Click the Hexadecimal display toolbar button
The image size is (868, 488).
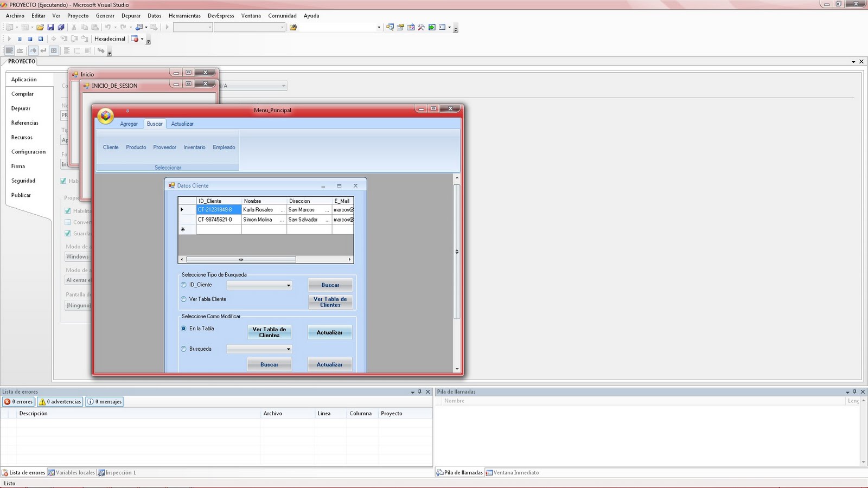(110, 39)
